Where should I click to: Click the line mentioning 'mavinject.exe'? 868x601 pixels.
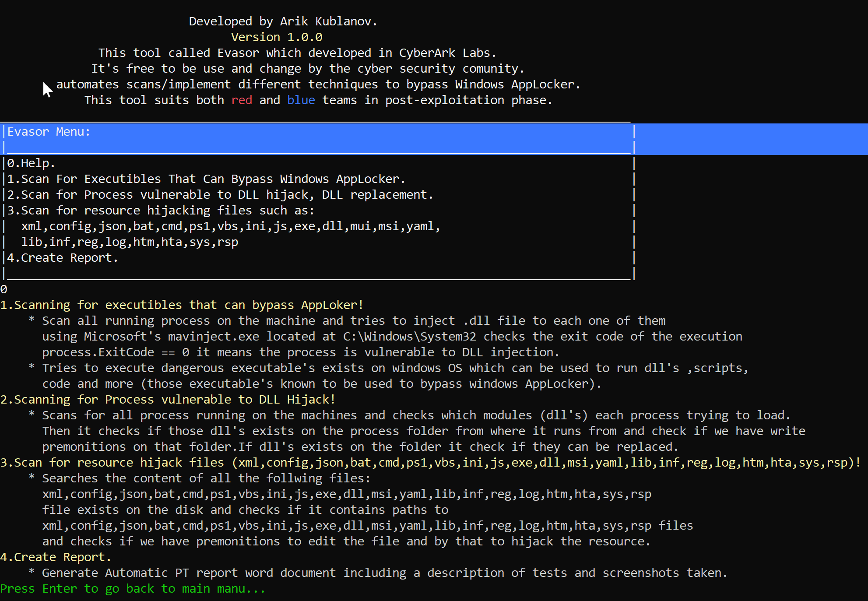[392, 337]
